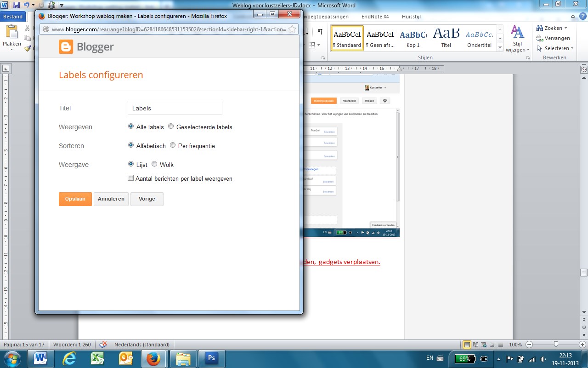Click 'Nederlands (standaard)' language in Word status bar
The image size is (588, 368).
click(x=142, y=345)
